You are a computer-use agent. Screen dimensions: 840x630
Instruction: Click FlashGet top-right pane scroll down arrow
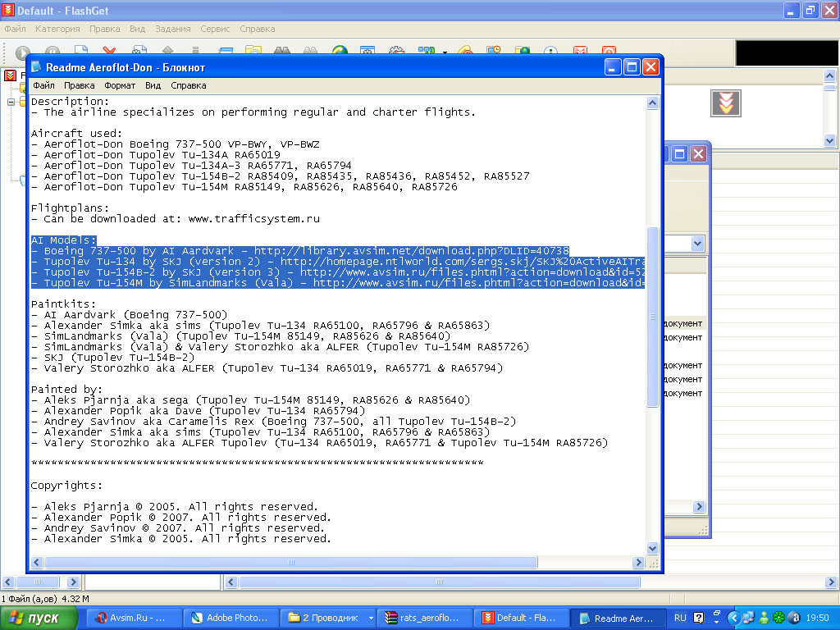[829, 141]
